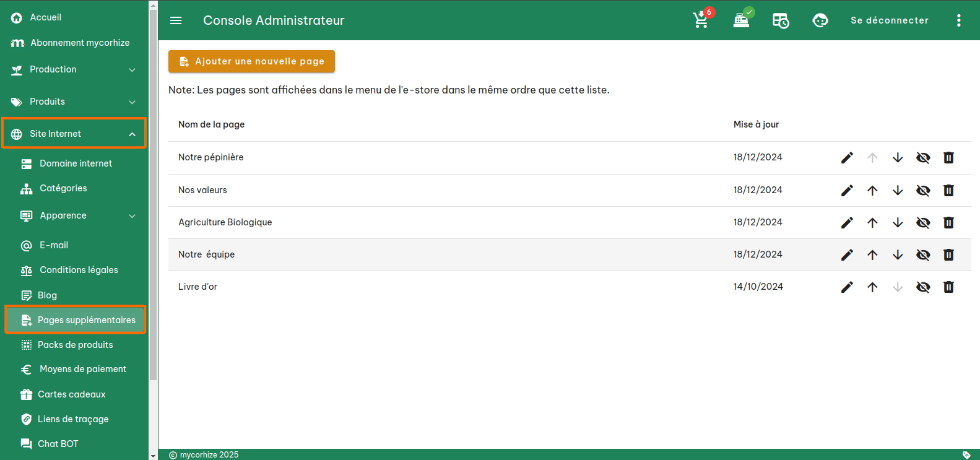Expand the Produits menu chevron
The height and width of the screenshot is (460, 980).
[x=132, y=102]
